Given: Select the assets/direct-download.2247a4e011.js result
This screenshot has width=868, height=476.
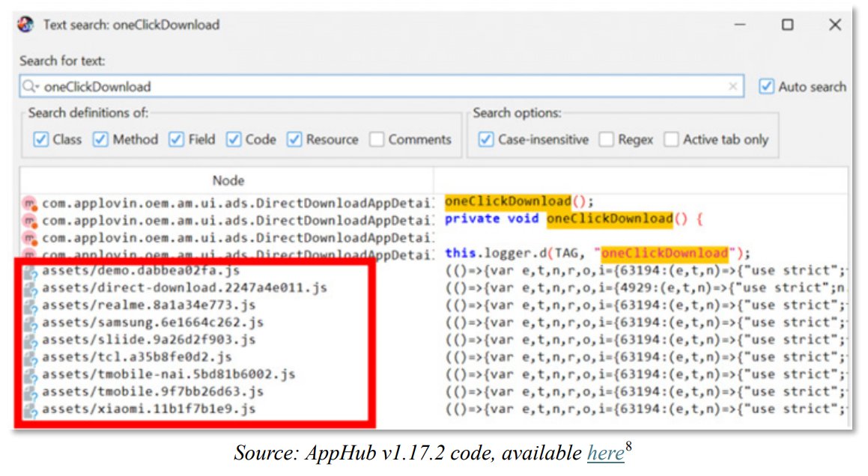Looking at the screenshot, I should coord(184,288).
